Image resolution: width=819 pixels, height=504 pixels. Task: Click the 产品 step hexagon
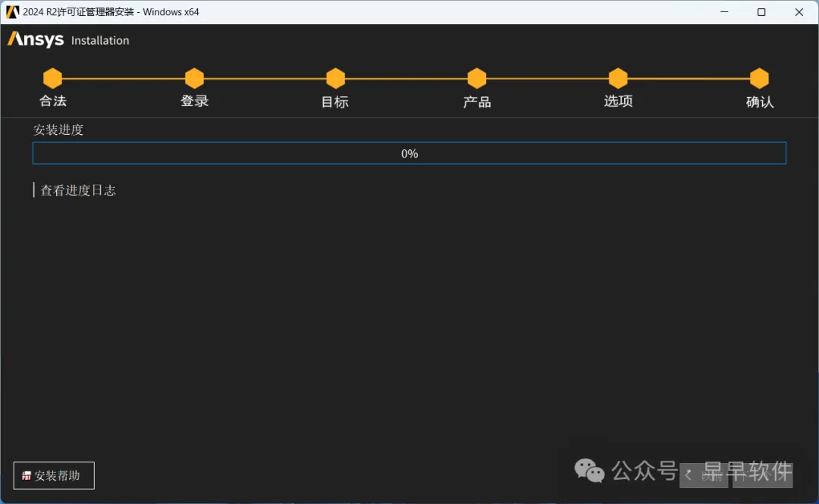[477, 78]
